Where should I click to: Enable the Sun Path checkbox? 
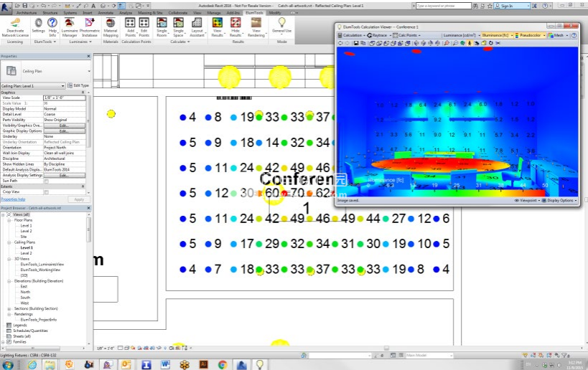(x=47, y=181)
